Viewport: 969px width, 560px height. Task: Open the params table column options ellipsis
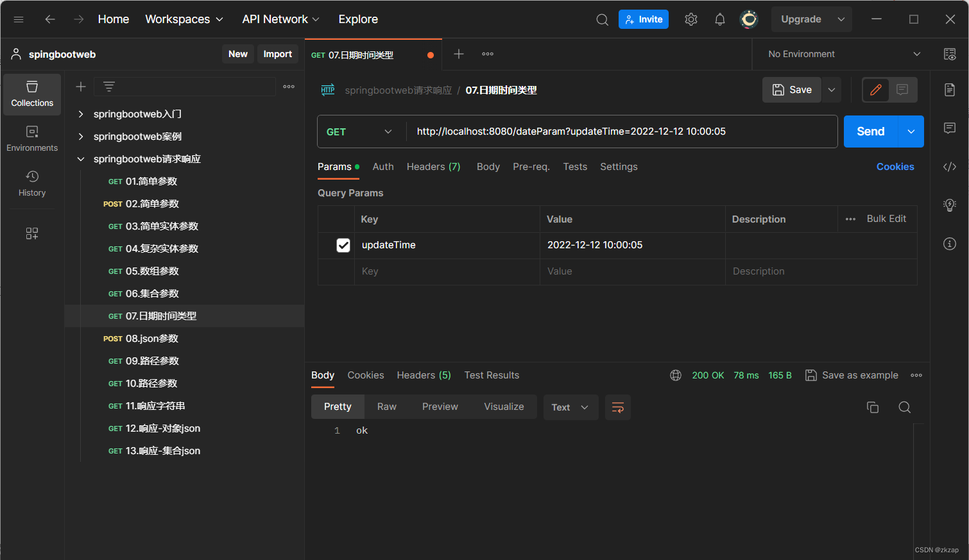[x=850, y=219]
